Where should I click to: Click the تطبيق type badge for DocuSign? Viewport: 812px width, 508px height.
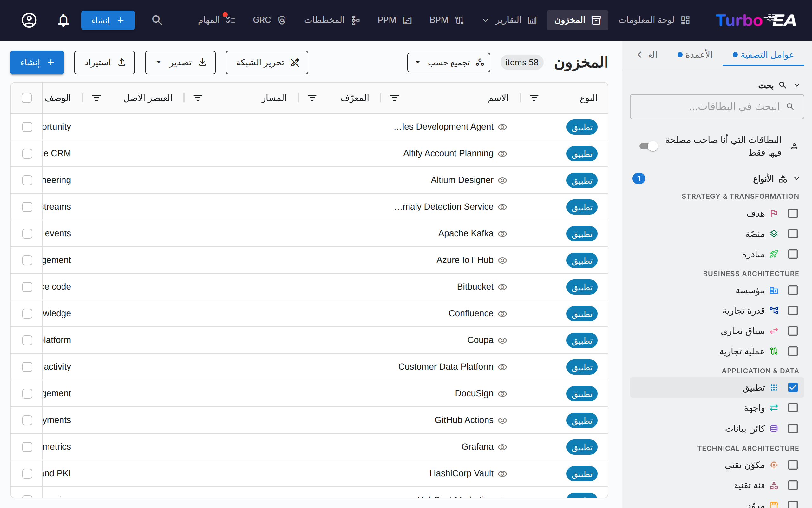(x=582, y=394)
